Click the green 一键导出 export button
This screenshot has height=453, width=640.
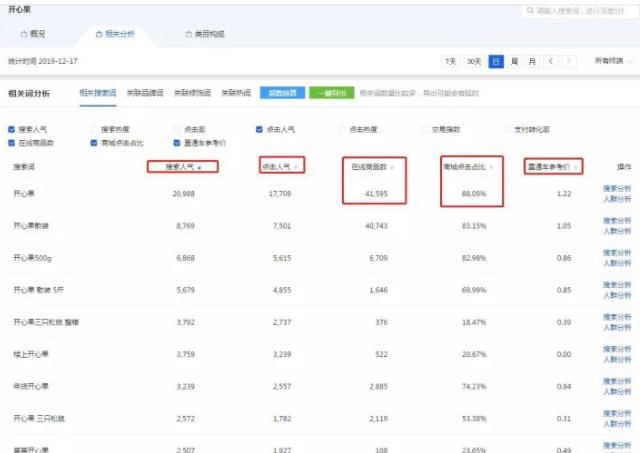click(331, 93)
